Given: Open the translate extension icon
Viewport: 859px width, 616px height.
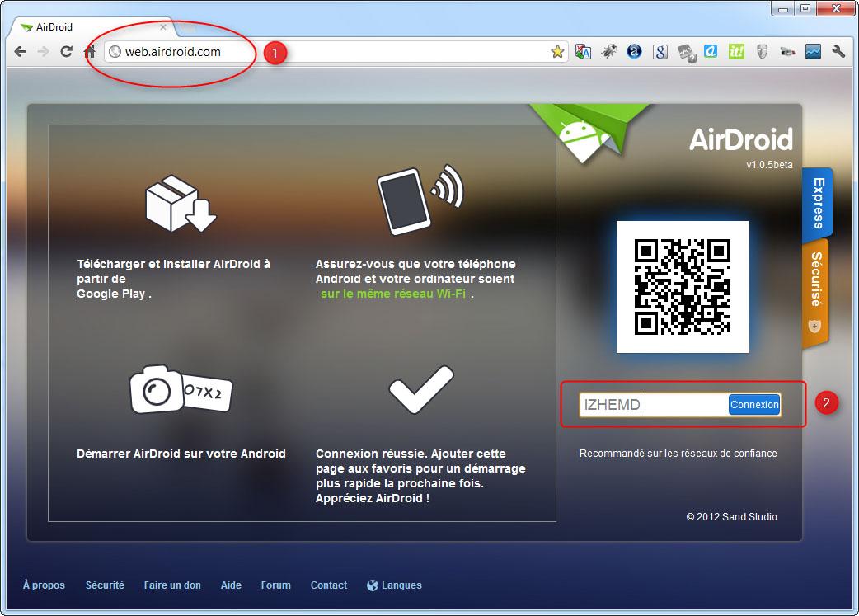Looking at the screenshot, I should click(x=583, y=51).
